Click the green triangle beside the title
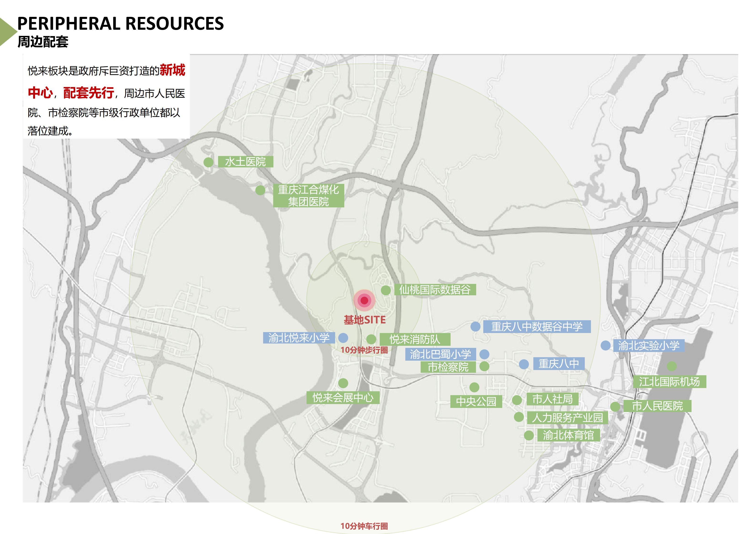 (x=8, y=32)
